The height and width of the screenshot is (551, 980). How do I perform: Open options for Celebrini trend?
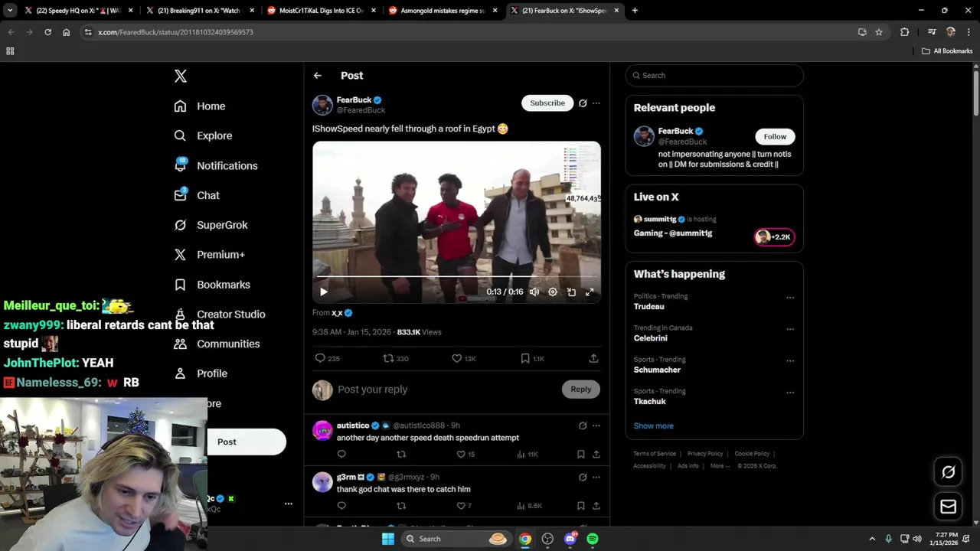click(x=790, y=329)
